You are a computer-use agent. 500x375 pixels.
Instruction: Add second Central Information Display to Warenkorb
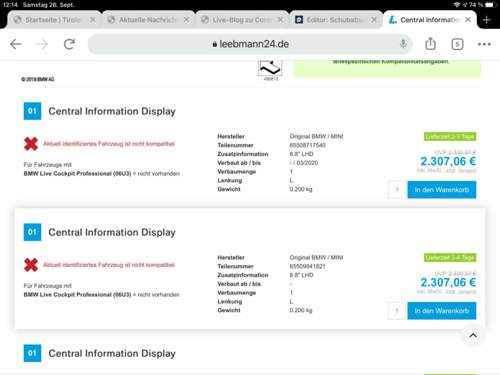tap(442, 311)
